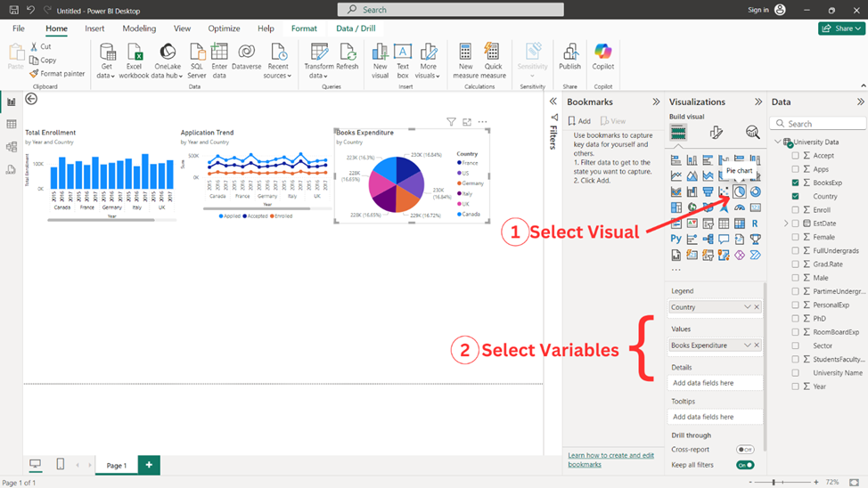Click Sign in
The image size is (868, 488).
pyautogui.click(x=766, y=10)
